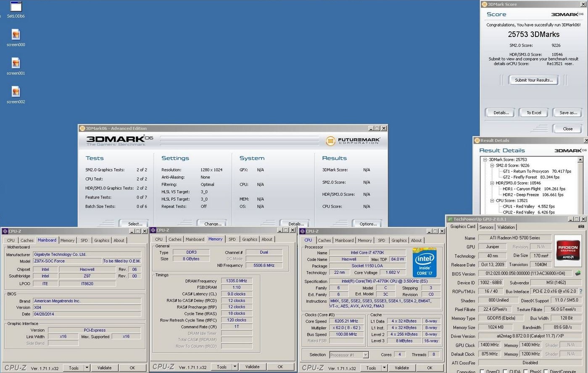Click the 25753 3DMarks score text
588x373 pixels.
533,34
